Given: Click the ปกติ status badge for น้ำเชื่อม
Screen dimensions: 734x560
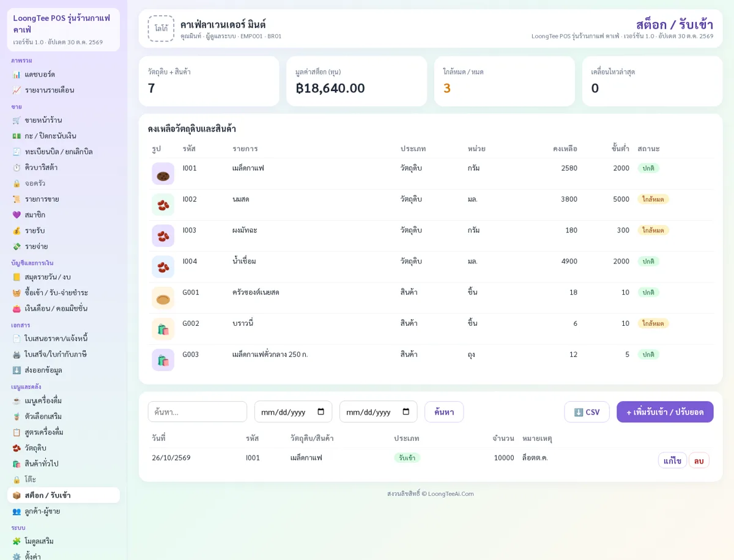Looking at the screenshot, I should 648,262.
